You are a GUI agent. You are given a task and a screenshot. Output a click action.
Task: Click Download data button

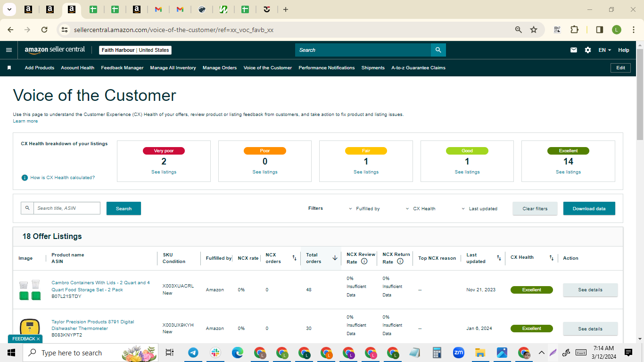(x=589, y=208)
